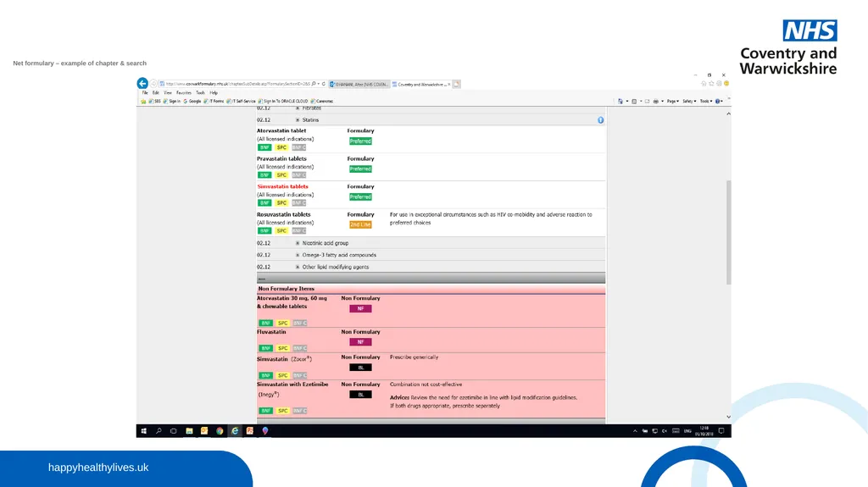Open a new blank browser tab
The image size is (868, 487).
(457, 84)
